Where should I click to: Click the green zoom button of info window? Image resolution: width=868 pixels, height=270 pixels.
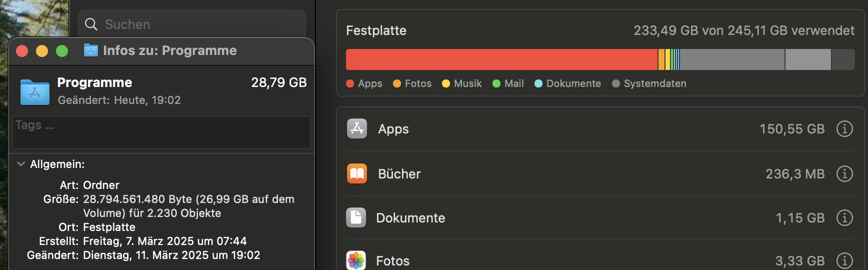click(x=62, y=51)
